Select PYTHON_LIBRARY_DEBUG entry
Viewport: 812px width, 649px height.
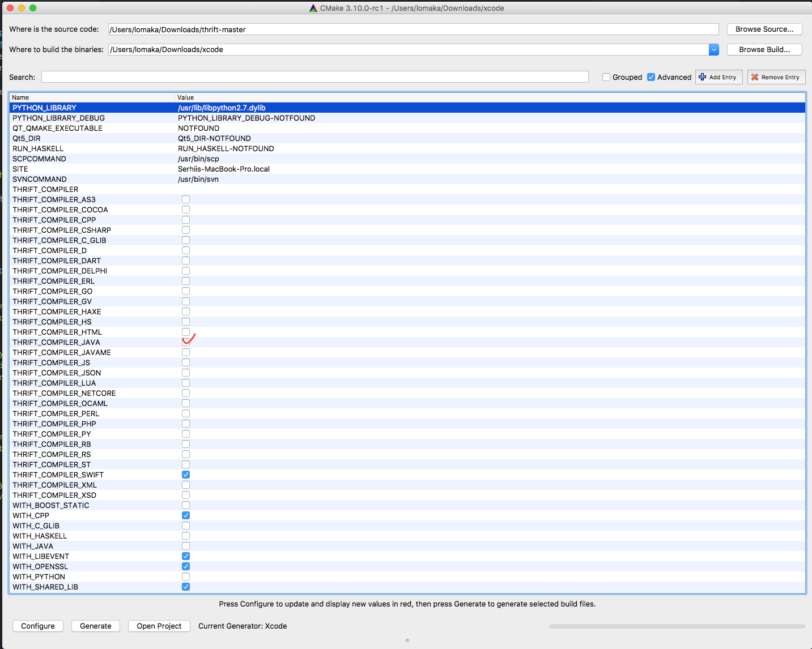(407, 118)
